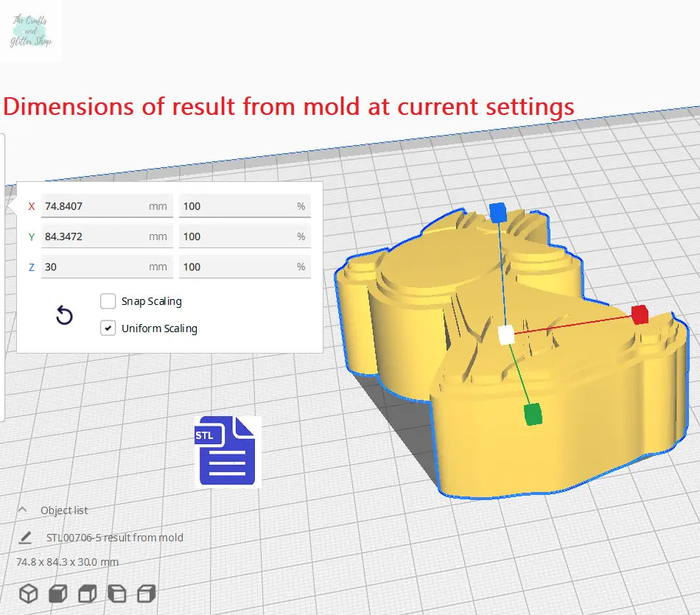Select the left side view cube icon

(x=116, y=593)
